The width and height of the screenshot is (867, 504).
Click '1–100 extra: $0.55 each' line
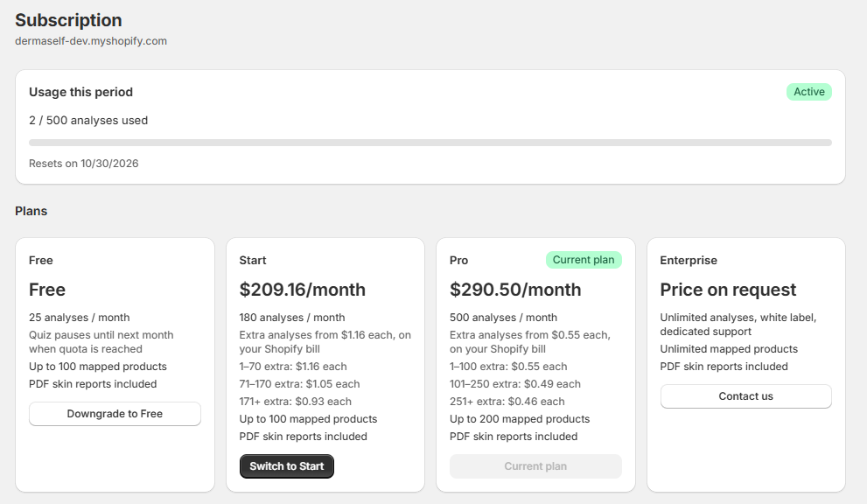tap(508, 367)
